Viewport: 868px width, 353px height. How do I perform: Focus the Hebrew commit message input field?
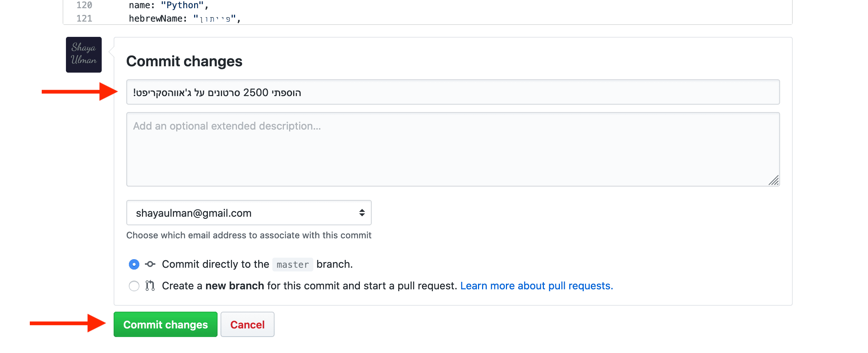click(x=453, y=92)
